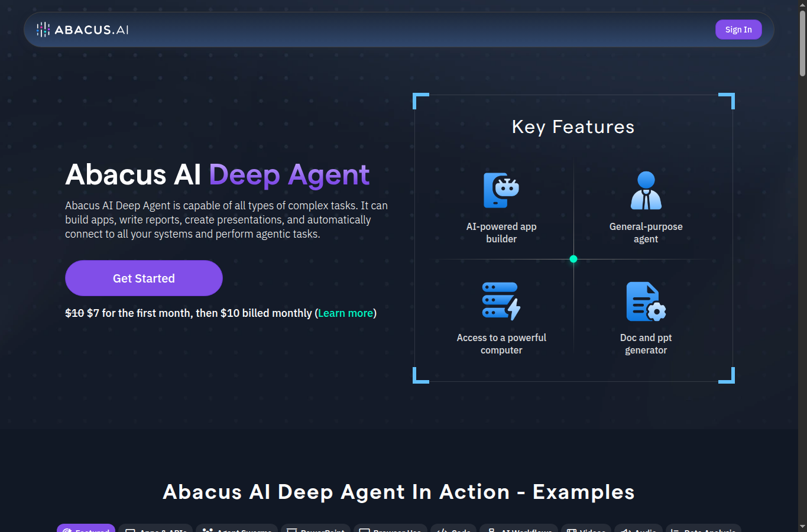Select the Videos tab
Screen dimensions: 807x532
point(586,528)
